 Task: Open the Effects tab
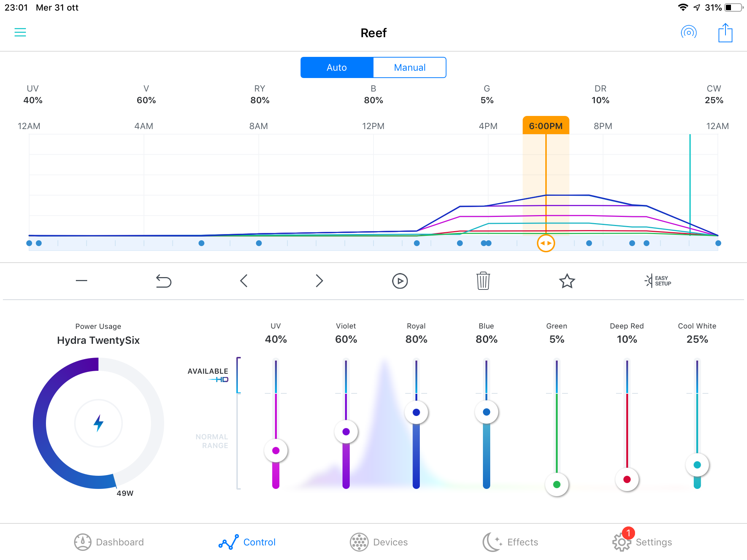[x=510, y=542]
